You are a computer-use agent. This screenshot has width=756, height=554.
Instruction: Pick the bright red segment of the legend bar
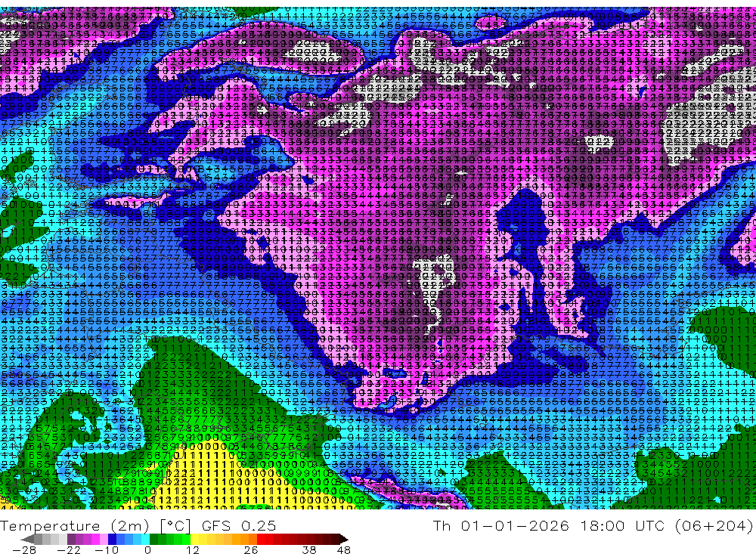(x=261, y=539)
